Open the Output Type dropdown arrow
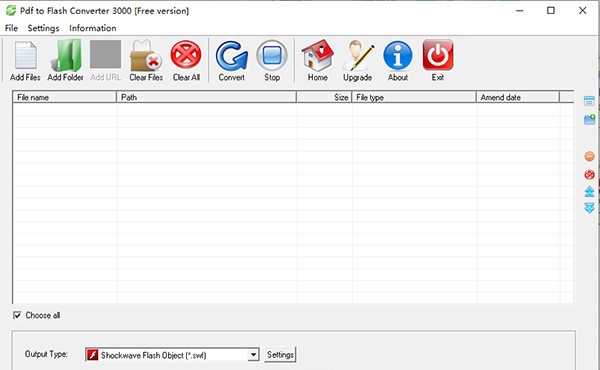 [x=253, y=355]
